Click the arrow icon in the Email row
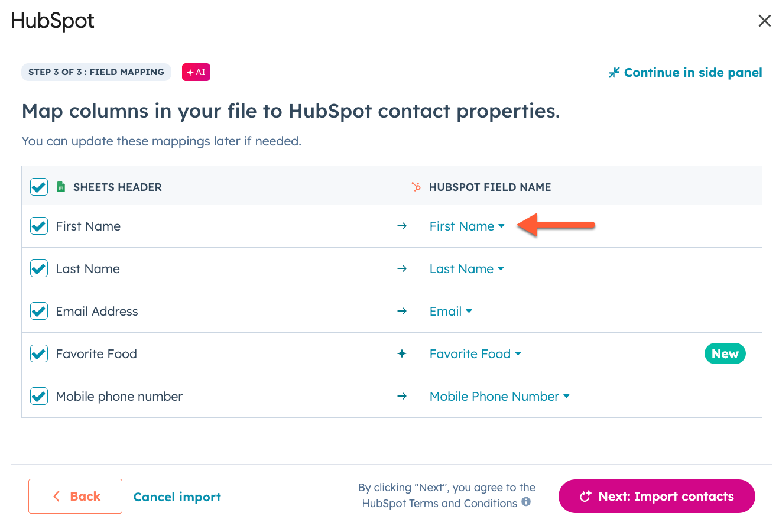Image resolution: width=779 pixels, height=532 pixels. pyautogui.click(x=402, y=310)
